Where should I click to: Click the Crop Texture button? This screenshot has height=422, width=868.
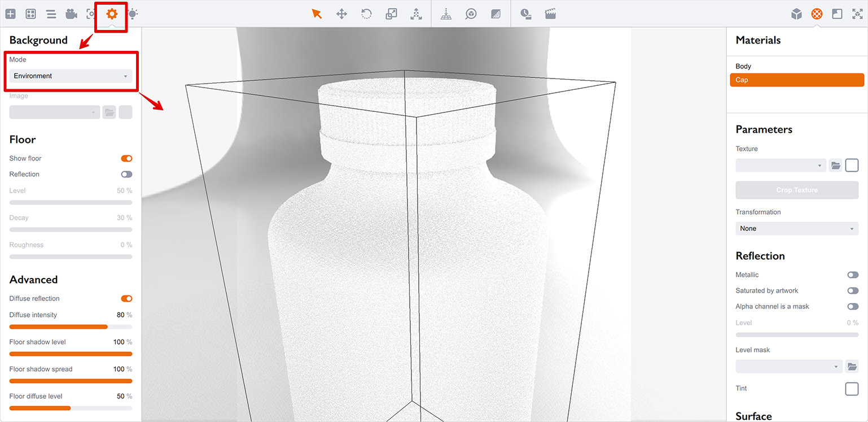[796, 190]
